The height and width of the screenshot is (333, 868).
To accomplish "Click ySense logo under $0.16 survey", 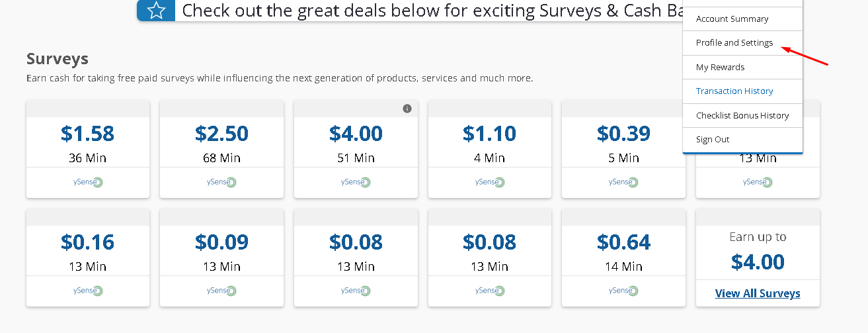I will (88, 291).
